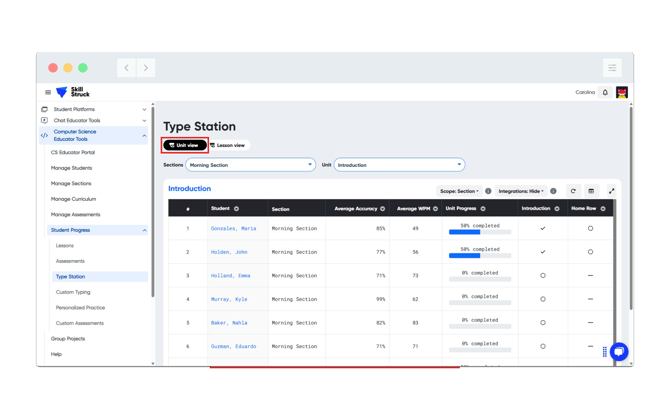Open student Holland, Emma link
The image size is (670, 418).
click(x=230, y=276)
